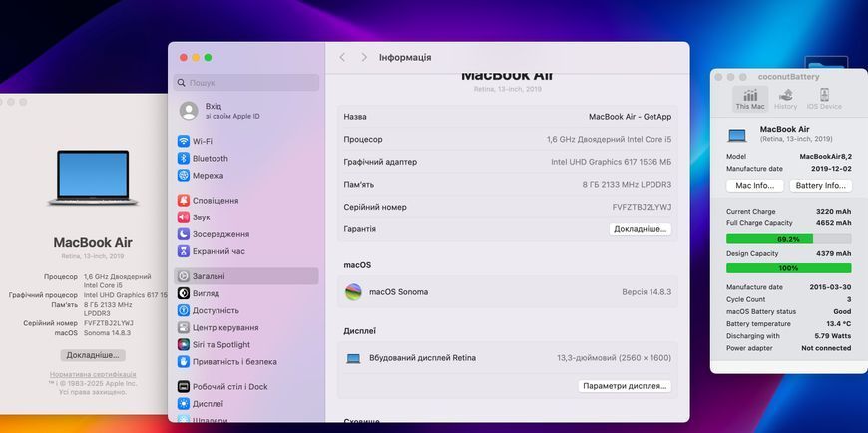
Task: Click Вхід зі своїм Apple ID
Action: click(232, 111)
